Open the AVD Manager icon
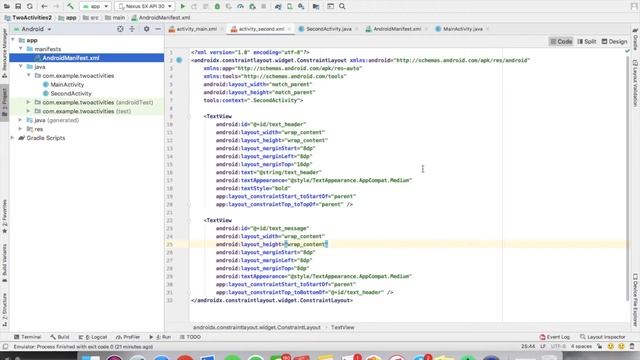 coord(290,7)
